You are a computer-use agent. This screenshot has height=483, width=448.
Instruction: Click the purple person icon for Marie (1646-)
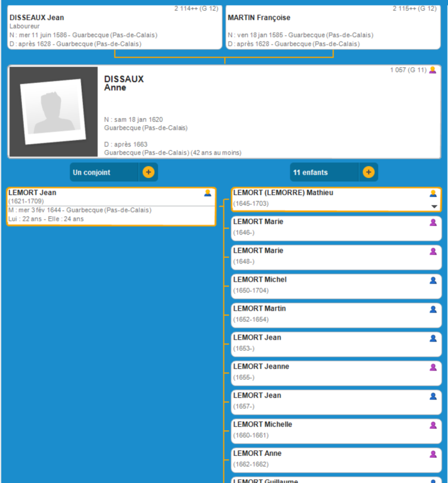pyautogui.click(x=433, y=223)
